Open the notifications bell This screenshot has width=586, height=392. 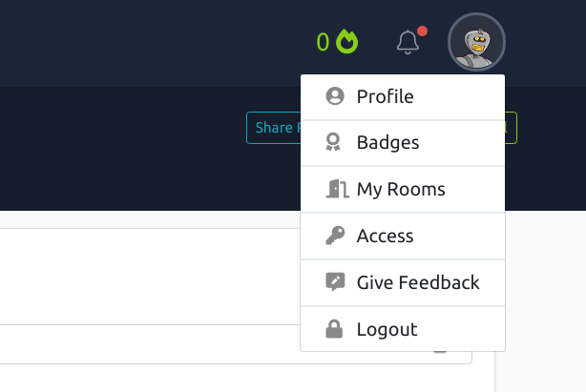pyautogui.click(x=408, y=42)
